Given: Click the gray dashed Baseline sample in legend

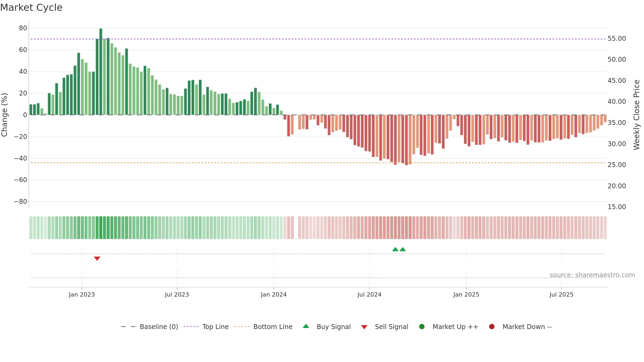Looking at the screenshot, I should [x=128, y=327].
